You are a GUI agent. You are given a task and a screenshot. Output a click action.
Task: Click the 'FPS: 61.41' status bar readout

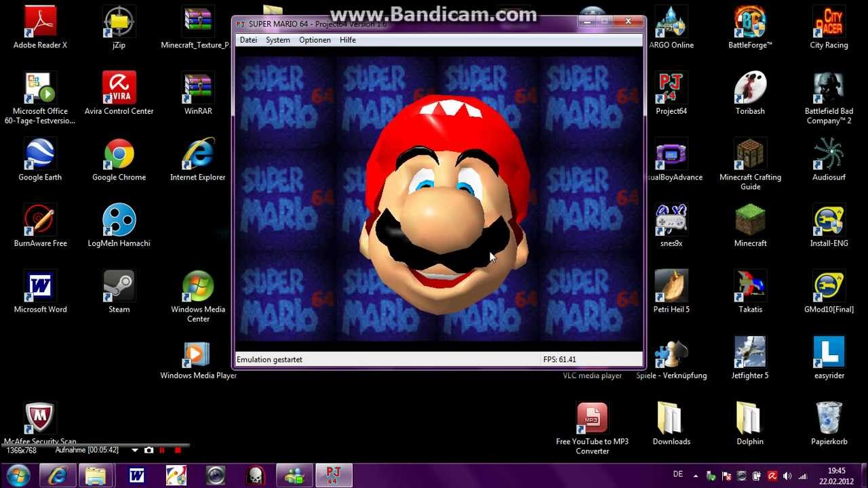click(559, 360)
